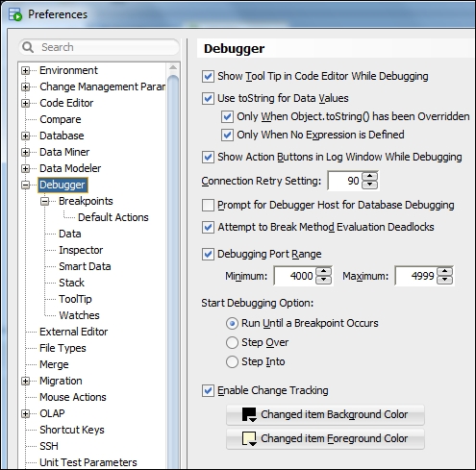Increase the Minimum port value

pyautogui.click(x=324, y=271)
